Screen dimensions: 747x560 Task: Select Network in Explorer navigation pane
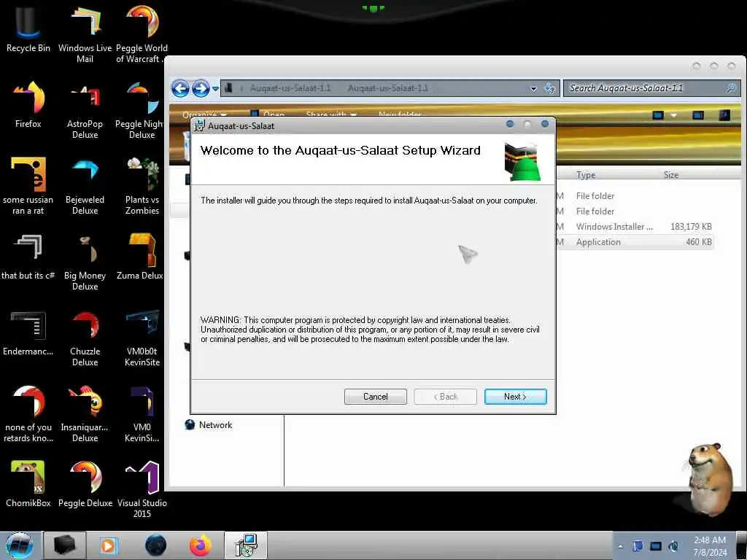tap(209, 425)
